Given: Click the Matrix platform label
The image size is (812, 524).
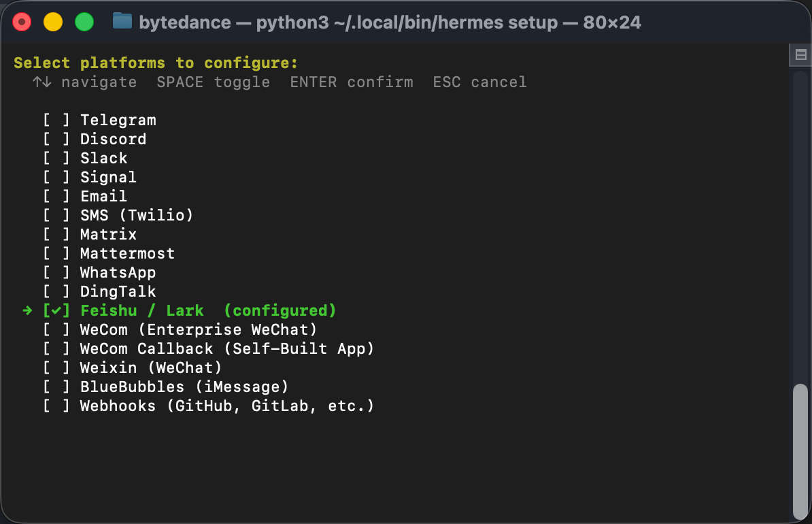Looking at the screenshot, I should [108, 234].
